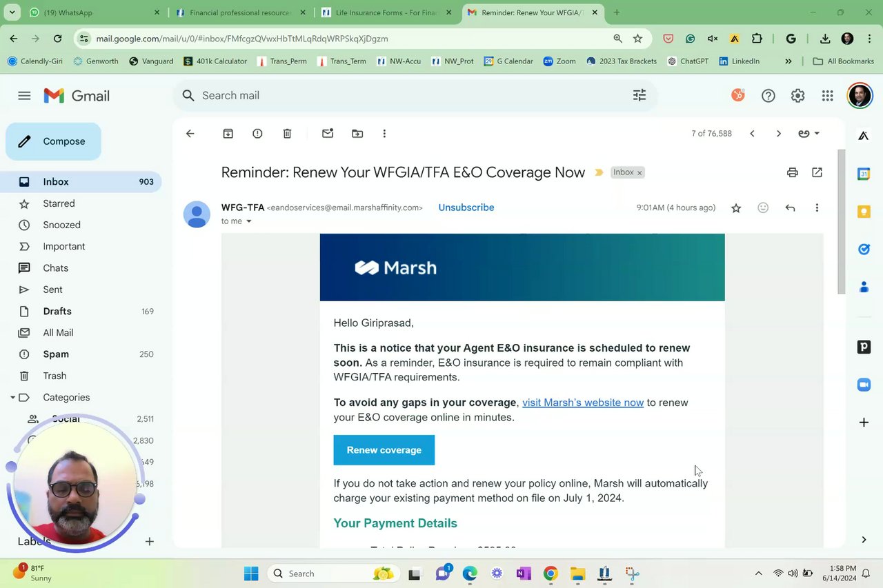The height and width of the screenshot is (588, 883).
Task: Toggle the importance marker next to subject
Action: tap(599, 172)
